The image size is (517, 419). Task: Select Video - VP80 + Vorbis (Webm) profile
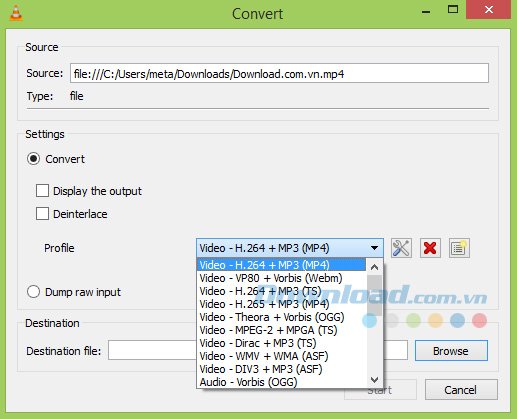pyautogui.click(x=271, y=278)
